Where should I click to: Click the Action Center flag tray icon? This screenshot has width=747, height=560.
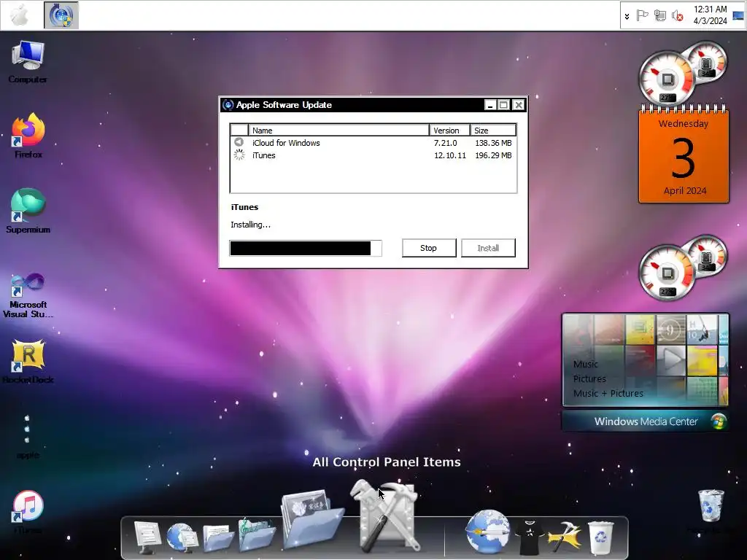(x=642, y=16)
